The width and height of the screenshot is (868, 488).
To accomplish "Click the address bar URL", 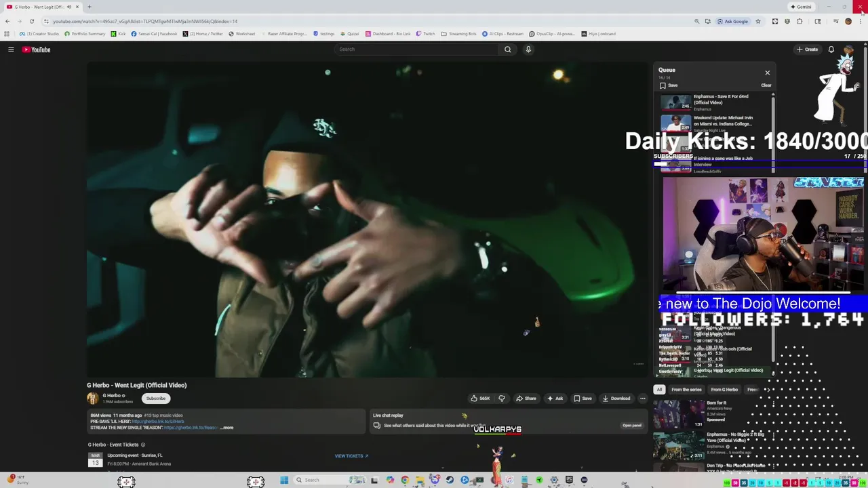I will (145, 21).
